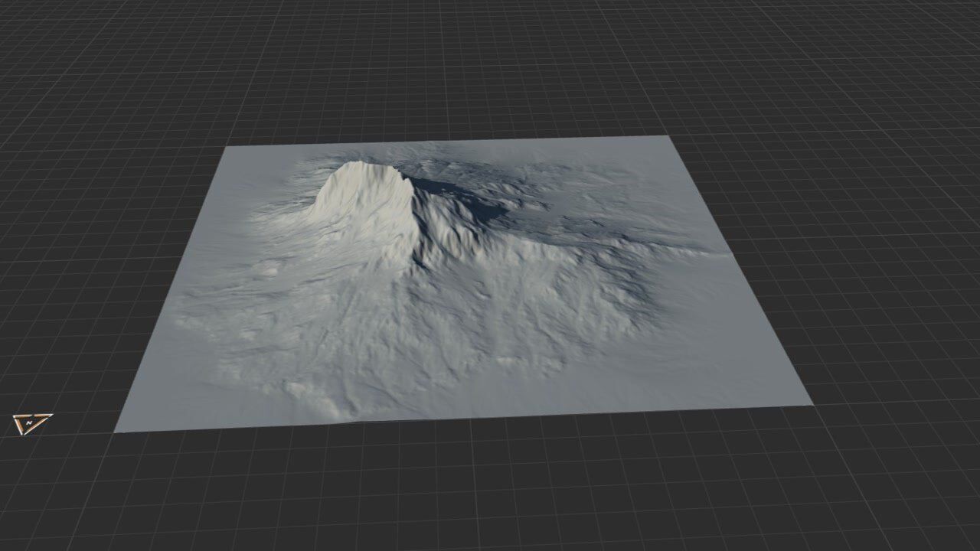Click the front-left corner of the terrain

(117, 431)
